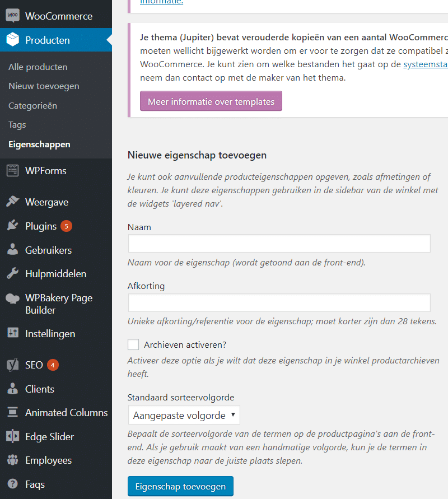Screen dimensions: 448x499
Task: Click the Eigenschap toevoegen button
Action: pyautogui.click(x=180, y=486)
